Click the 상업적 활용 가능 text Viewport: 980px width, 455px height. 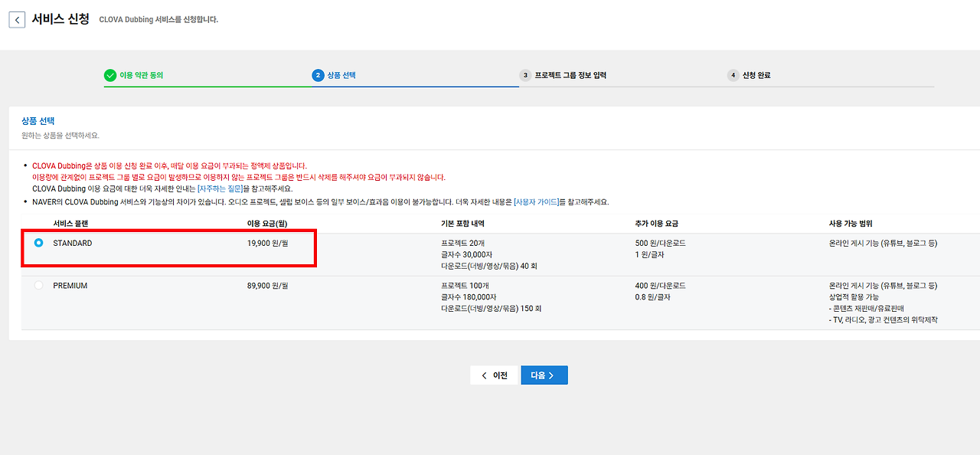(854, 296)
